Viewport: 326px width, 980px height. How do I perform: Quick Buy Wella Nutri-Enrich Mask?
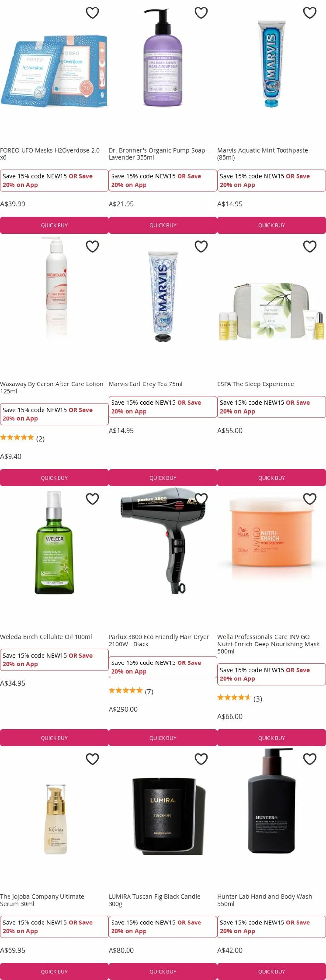click(x=271, y=738)
